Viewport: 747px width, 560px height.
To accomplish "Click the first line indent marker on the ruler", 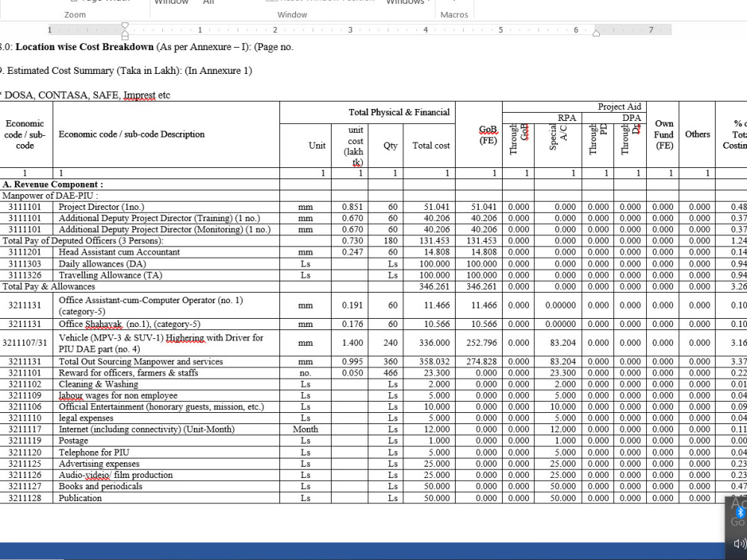I will (125, 25).
